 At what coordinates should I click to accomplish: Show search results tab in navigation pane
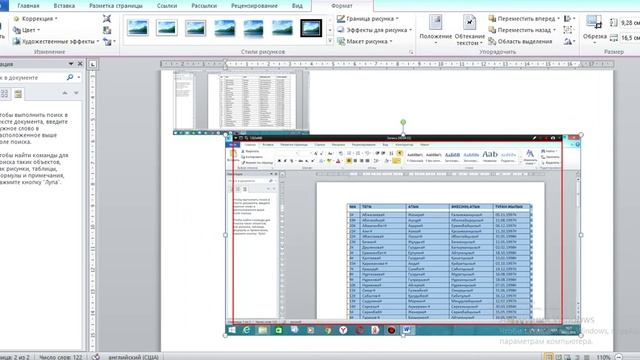[x=18, y=94]
